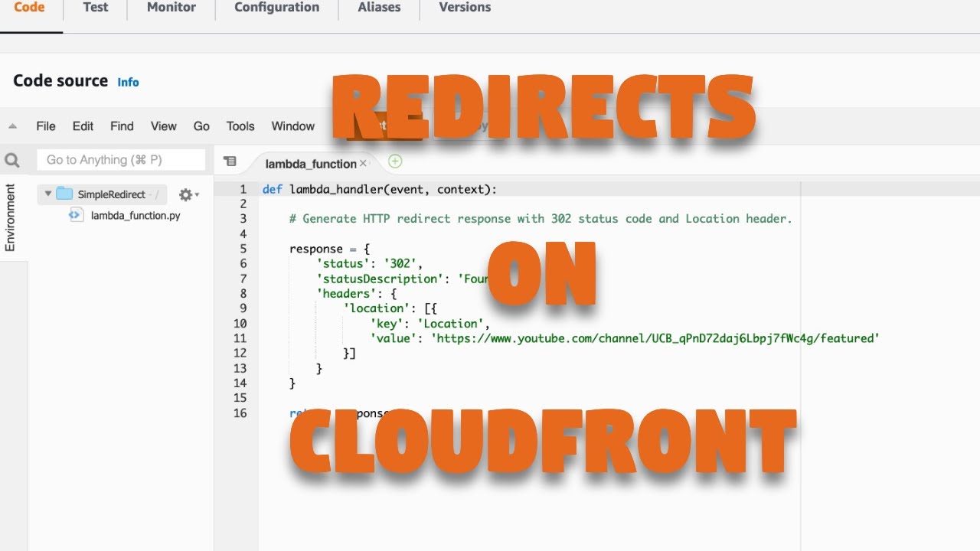980x551 pixels.
Task: Select the lambda_function editor tab
Action: [x=311, y=164]
